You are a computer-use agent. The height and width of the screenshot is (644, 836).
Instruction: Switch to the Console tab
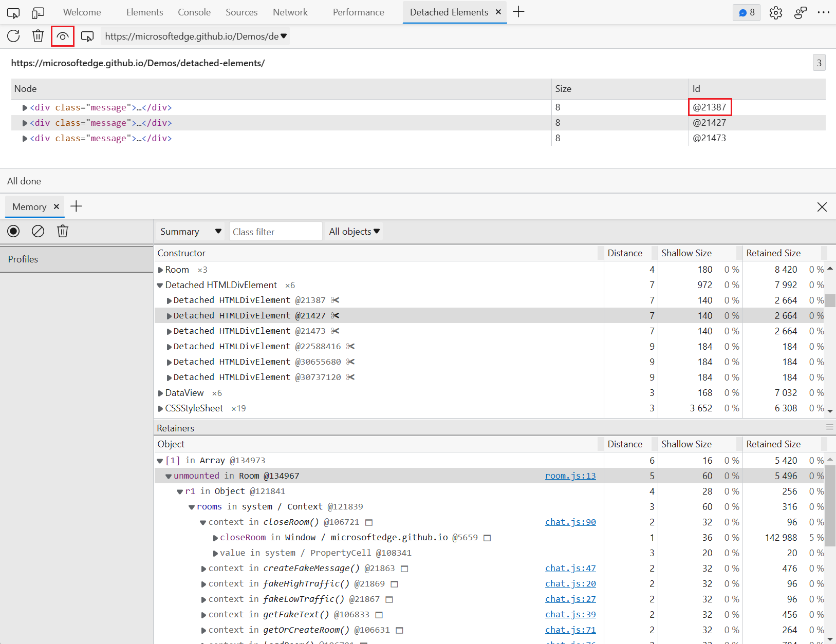click(x=194, y=12)
